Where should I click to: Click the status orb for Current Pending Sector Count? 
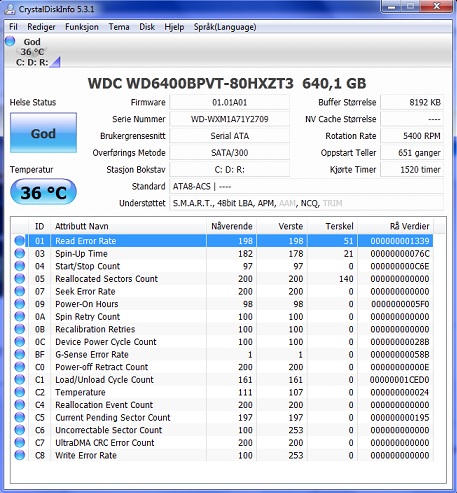click(20, 417)
